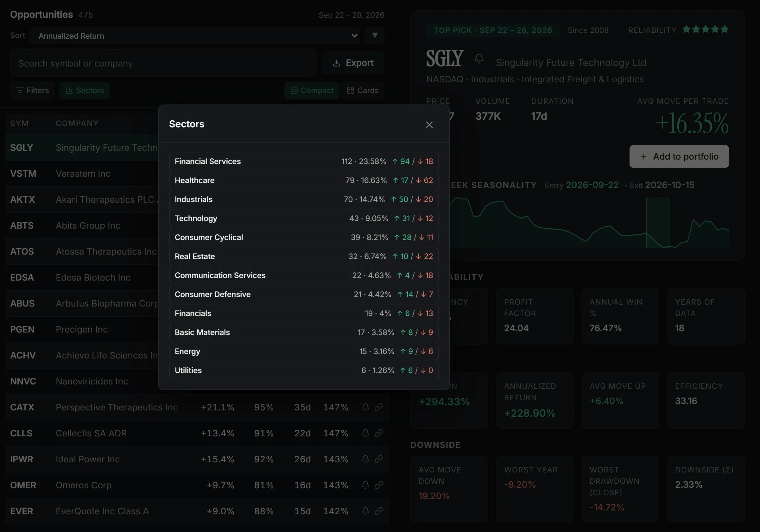Viewport: 760px width, 532px height.
Task: Select Real Estate sector row
Action: click(x=304, y=256)
